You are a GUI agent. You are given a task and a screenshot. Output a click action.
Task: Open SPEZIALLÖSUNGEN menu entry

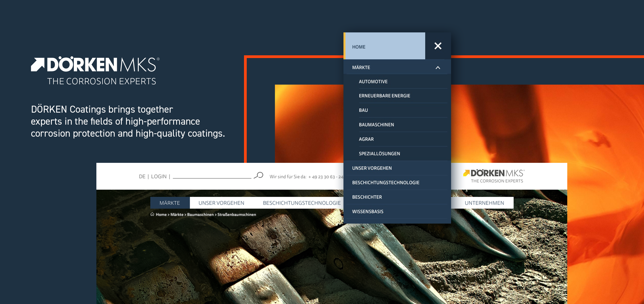pos(379,154)
